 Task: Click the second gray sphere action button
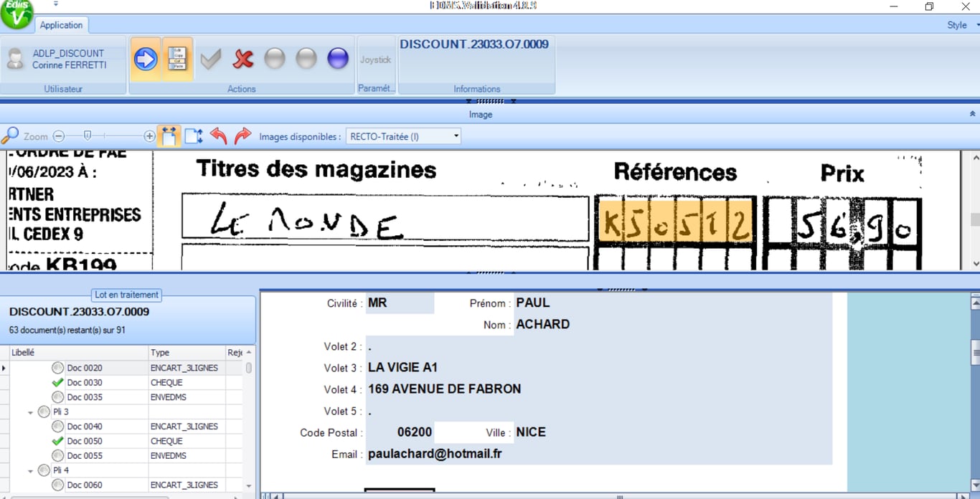click(x=306, y=59)
